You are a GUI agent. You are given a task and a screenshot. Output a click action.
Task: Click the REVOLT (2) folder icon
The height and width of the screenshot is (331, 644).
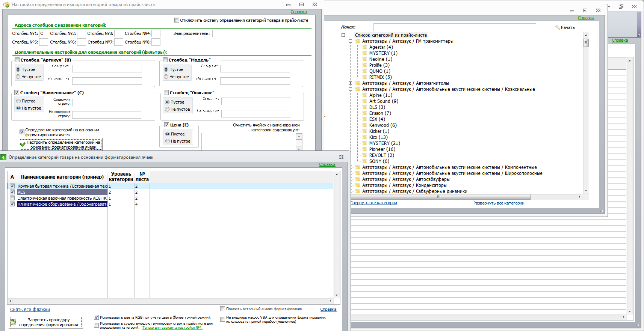(364, 155)
